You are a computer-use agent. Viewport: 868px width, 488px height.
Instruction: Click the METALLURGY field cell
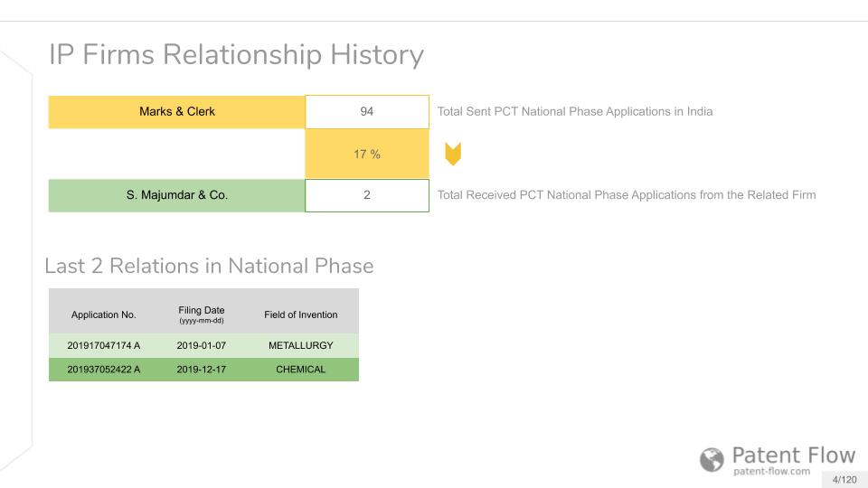pos(300,345)
